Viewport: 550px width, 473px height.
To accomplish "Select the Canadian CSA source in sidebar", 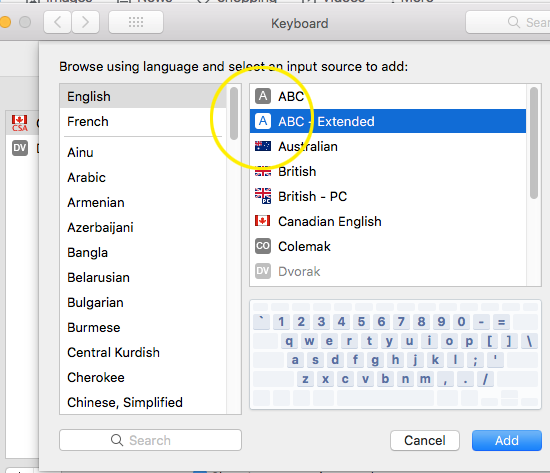I will pyautogui.click(x=22, y=123).
